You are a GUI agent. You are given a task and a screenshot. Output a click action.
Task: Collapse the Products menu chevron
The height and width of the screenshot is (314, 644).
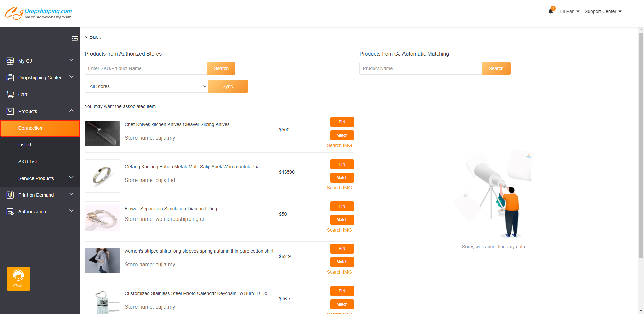(x=71, y=111)
